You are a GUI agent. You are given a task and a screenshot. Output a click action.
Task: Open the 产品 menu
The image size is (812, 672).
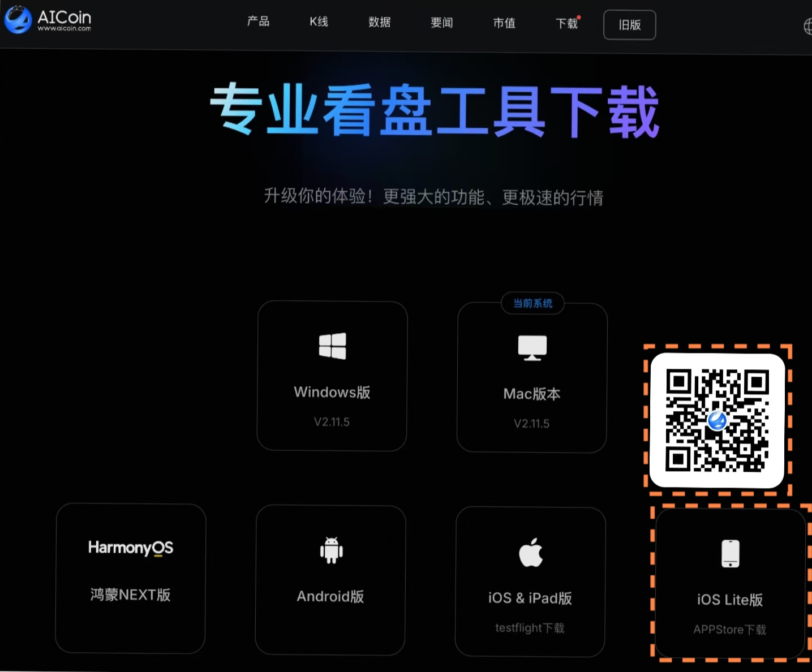pos(258,21)
